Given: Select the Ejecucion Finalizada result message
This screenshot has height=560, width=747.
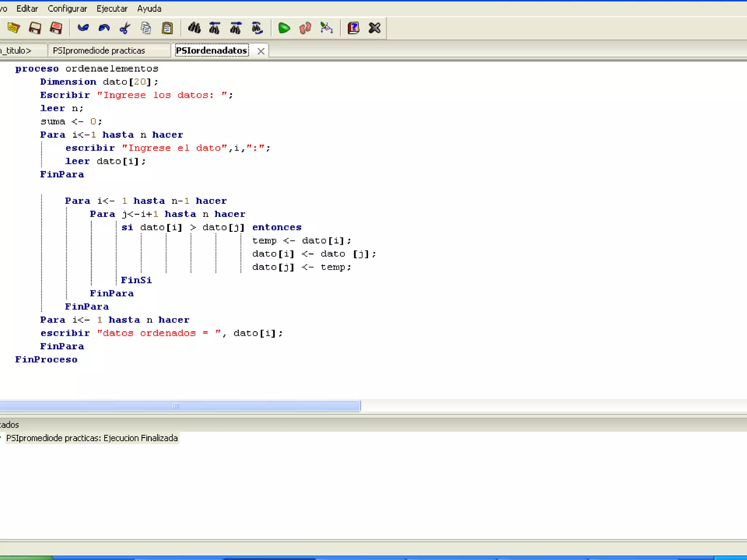Looking at the screenshot, I should pos(92,438).
